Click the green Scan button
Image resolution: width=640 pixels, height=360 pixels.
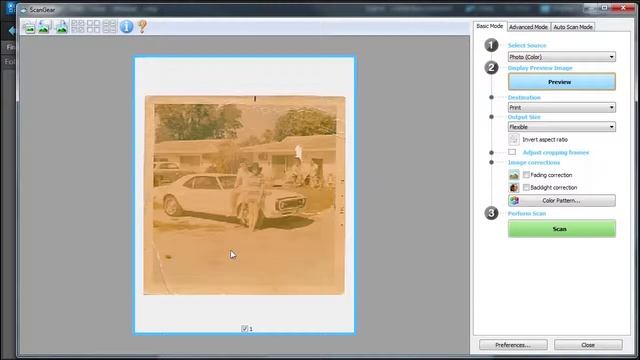click(562, 229)
